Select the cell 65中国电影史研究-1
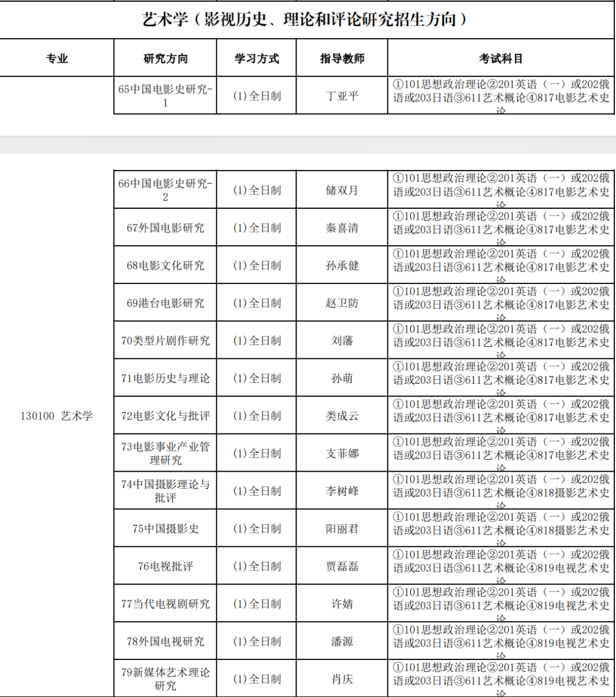The image size is (616, 697). pos(165,96)
